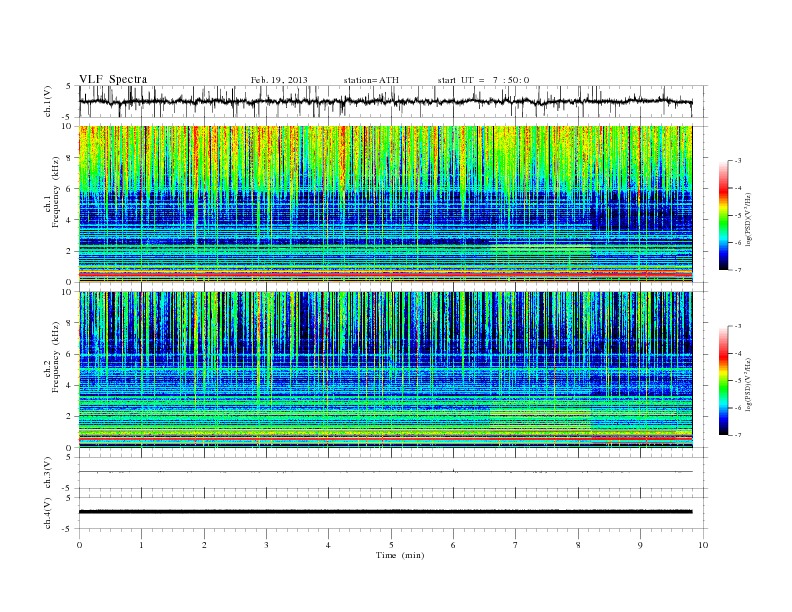Click the ch.1 "Frequency (kHz)" axis label
The height and width of the screenshot is (612, 792).
pyautogui.click(x=56, y=192)
